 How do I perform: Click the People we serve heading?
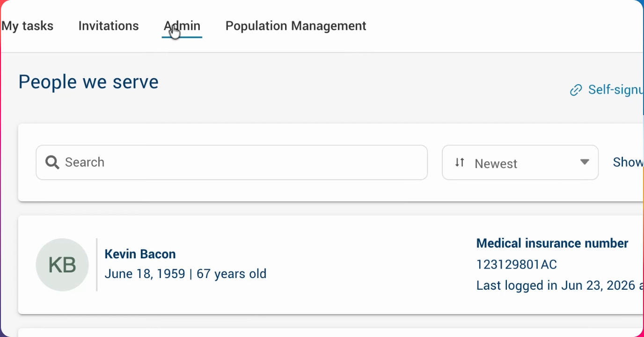(x=88, y=82)
